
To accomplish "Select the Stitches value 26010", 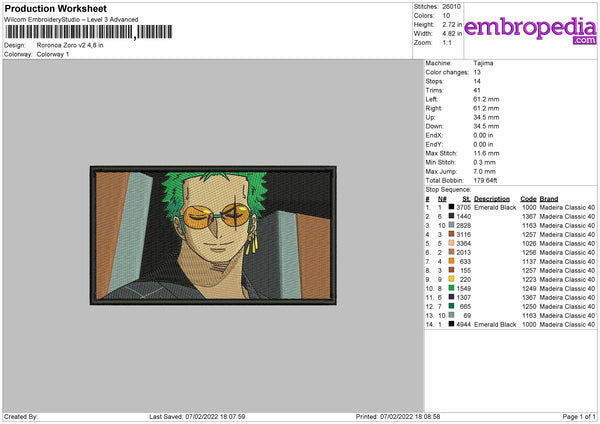I will click(x=452, y=7).
